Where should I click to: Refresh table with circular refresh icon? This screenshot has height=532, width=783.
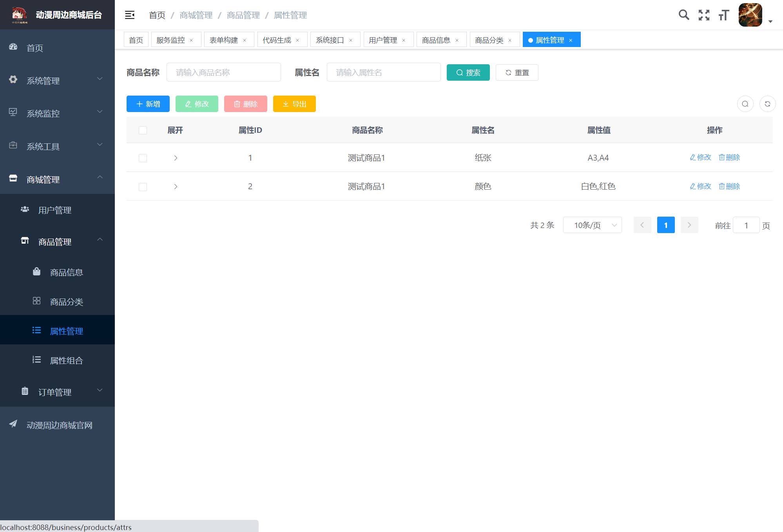(767, 104)
